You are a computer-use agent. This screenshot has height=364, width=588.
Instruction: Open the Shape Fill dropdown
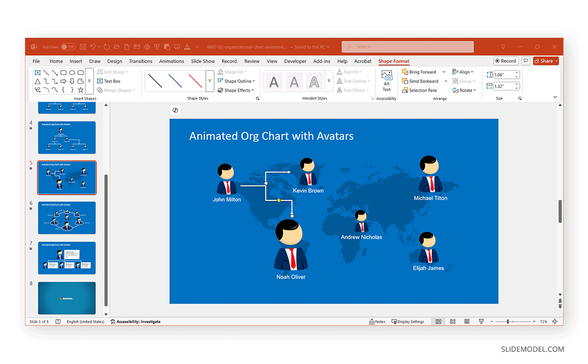[234, 72]
